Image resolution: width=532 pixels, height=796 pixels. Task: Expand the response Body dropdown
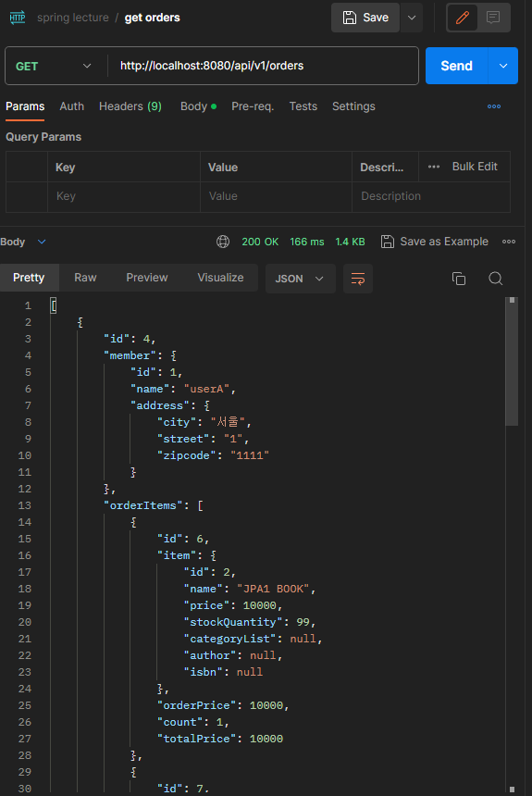(23, 242)
